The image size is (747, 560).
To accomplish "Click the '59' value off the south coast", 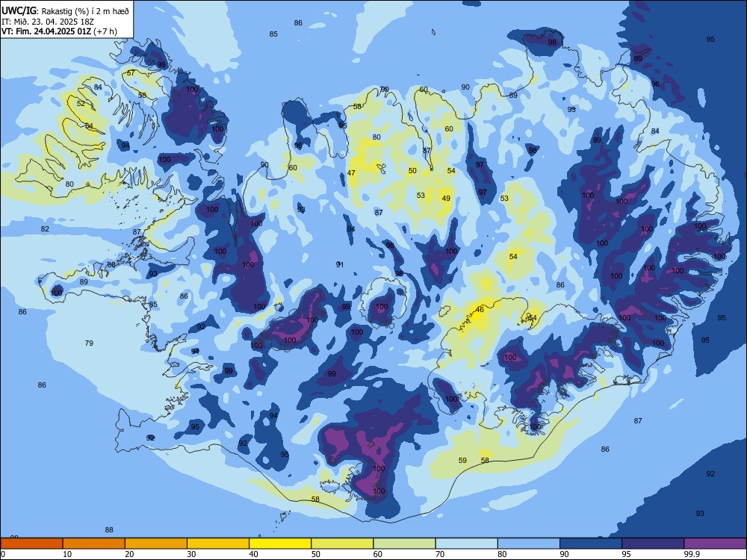I will point(462,461).
